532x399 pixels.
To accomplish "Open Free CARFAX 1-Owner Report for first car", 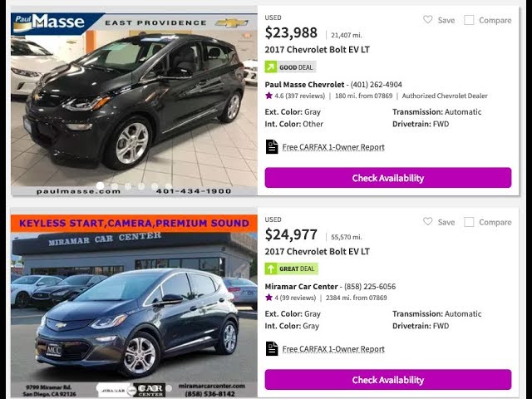I will click(333, 147).
